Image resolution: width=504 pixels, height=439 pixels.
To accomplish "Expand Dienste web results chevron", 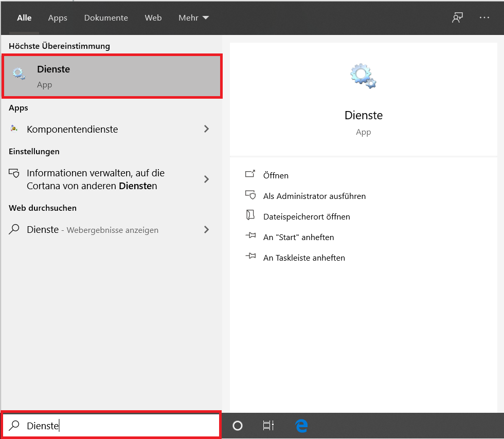I will tap(206, 230).
